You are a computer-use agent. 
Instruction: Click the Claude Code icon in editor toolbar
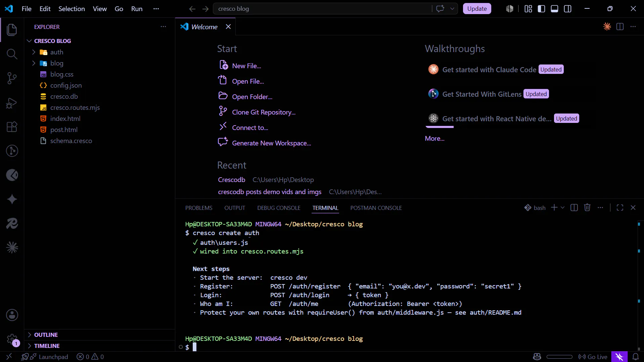pyautogui.click(x=607, y=27)
